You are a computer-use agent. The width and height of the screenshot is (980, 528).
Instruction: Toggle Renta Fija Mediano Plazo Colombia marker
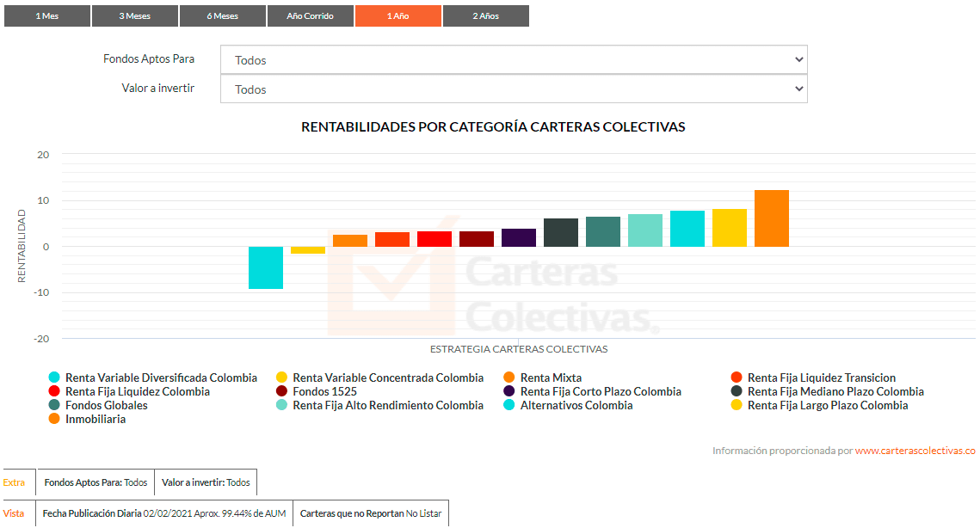(x=737, y=391)
